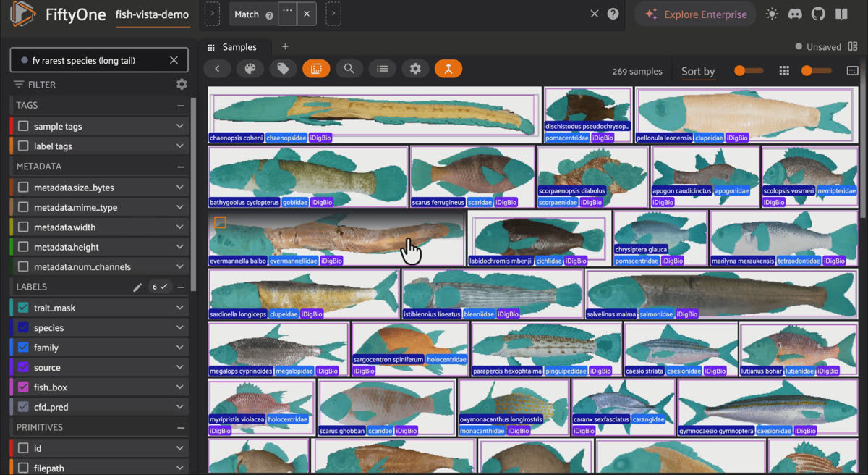Enable the label tags checkbox
Viewport: 868px width, 475px height.
click(24, 146)
